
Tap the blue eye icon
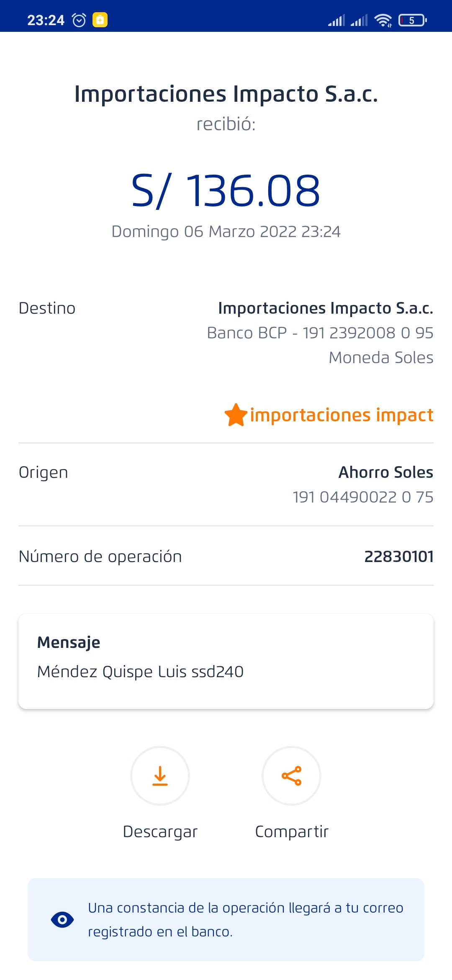tap(62, 920)
